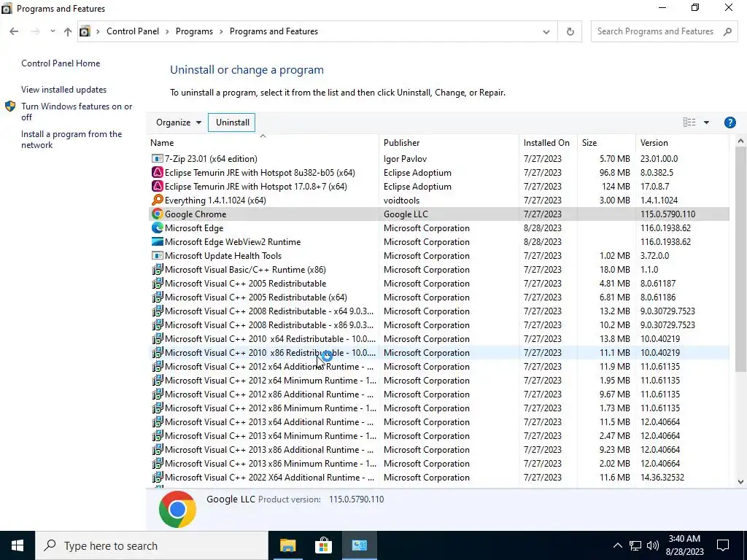
Task: Click the Eclipse Temurin JRE 17.0.8+7 icon
Action: pyautogui.click(x=157, y=186)
